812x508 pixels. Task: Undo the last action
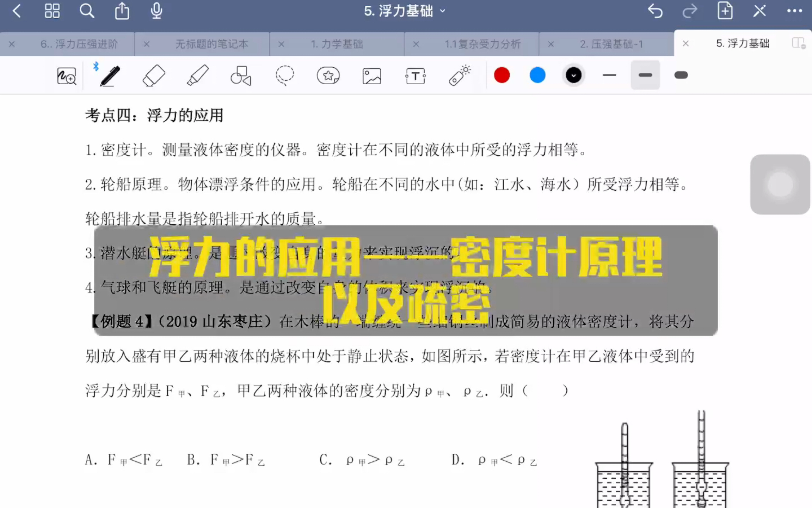tap(656, 11)
